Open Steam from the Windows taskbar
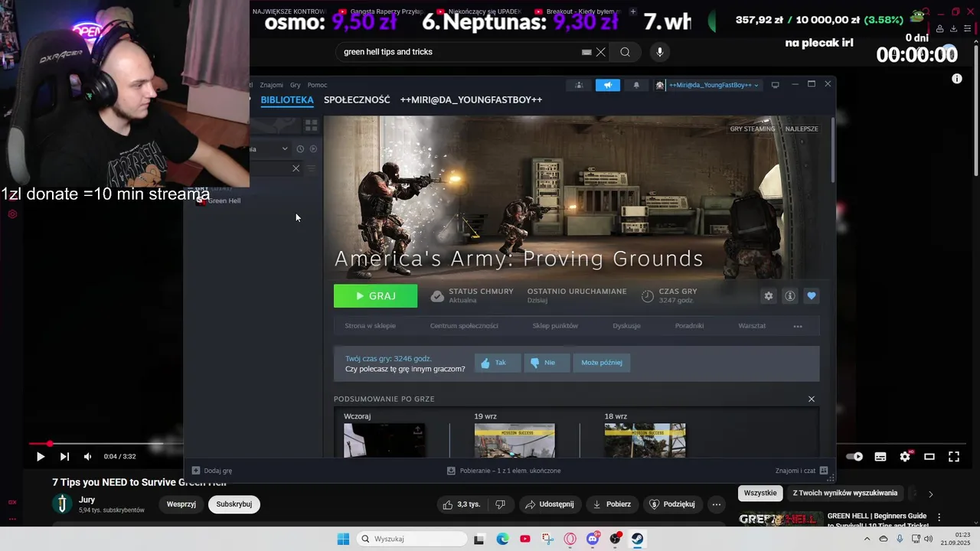 638,539
